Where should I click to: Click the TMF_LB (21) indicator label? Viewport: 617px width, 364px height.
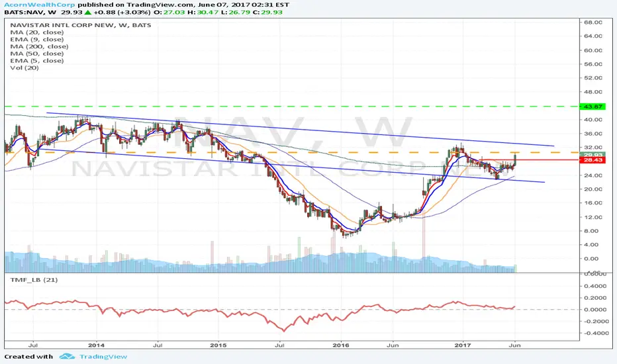point(34,280)
